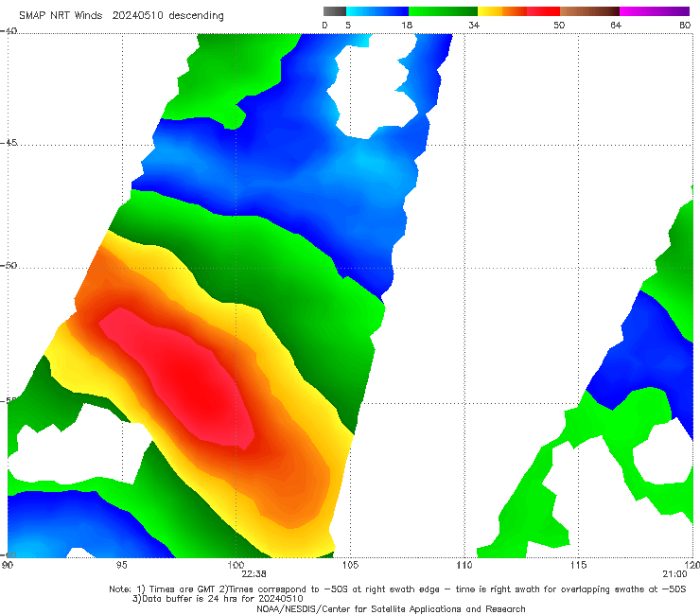Click the note '3)Data buffer is 24 hrs'
700x615 pixels.
[x=218, y=599]
